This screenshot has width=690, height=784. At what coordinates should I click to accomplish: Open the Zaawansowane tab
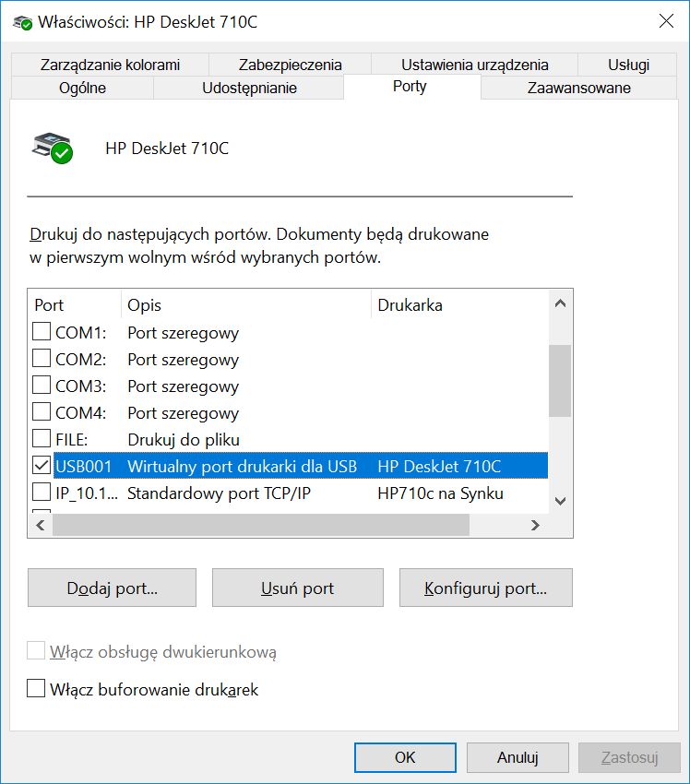click(x=579, y=88)
